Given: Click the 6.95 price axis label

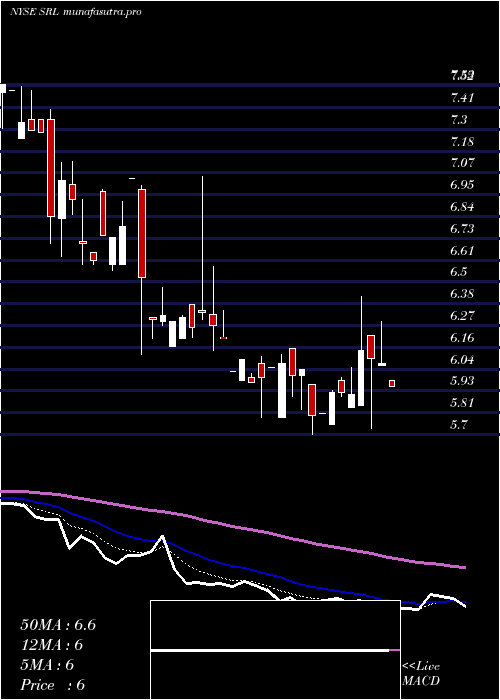Looking at the screenshot, I should (x=462, y=185).
